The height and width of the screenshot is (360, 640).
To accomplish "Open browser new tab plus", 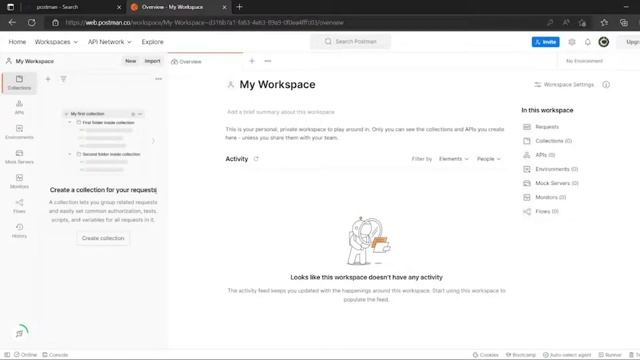I will (x=240, y=7).
